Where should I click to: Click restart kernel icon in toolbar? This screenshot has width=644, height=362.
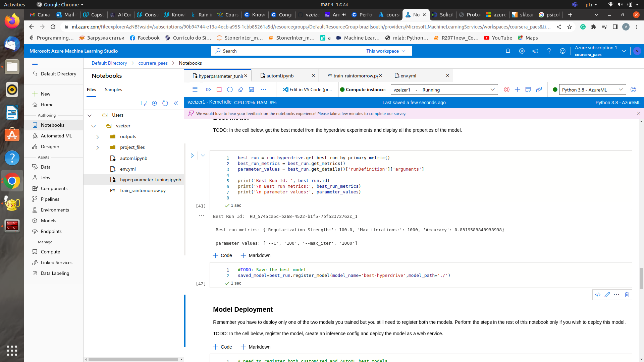point(230,89)
